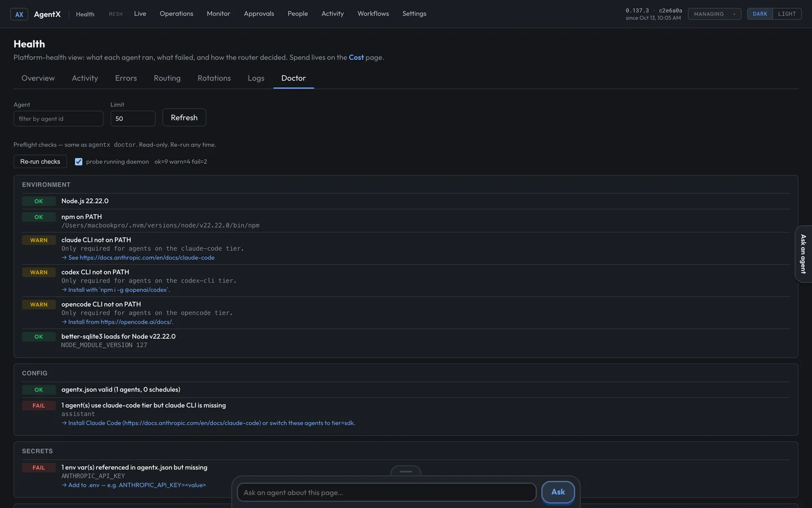Open the Live menu item
Viewport: 812px width, 508px height.
[x=140, y=14]
